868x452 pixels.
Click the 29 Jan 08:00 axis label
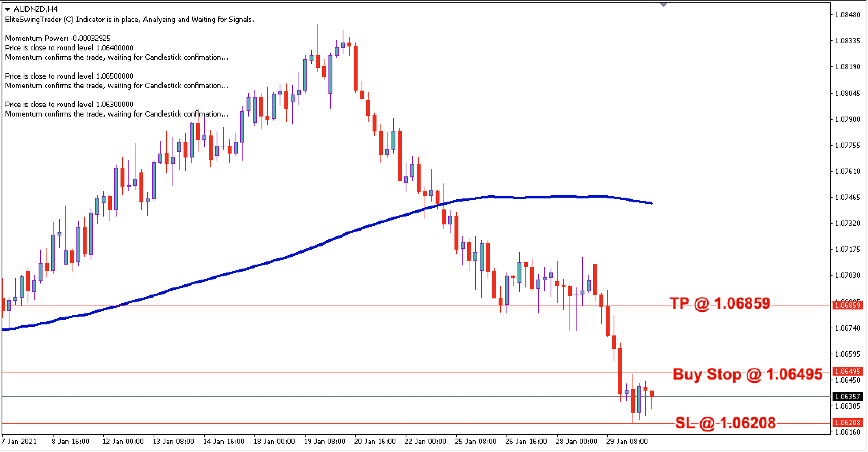[628, 442]
